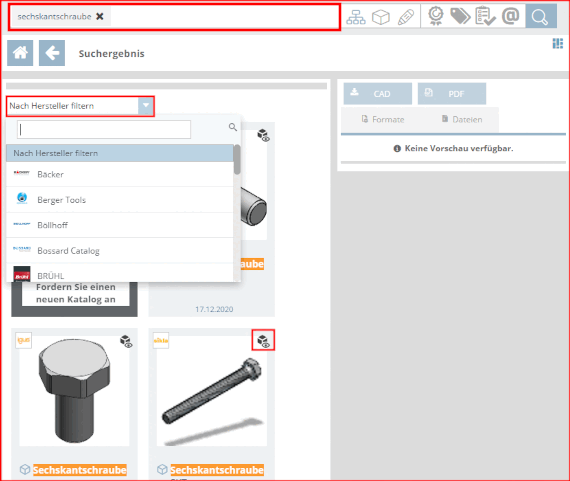Click the cube icon beside igus Sechskantschraube title

click(x=25, y=469)
